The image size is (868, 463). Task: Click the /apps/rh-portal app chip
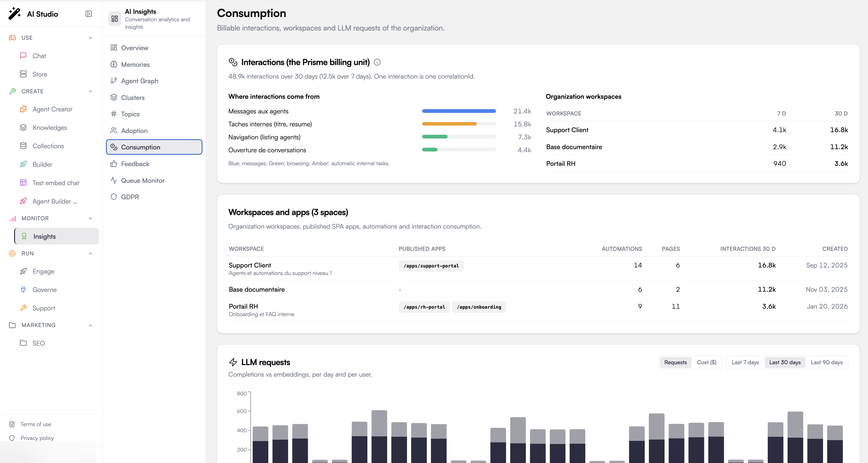click(424, 307)
